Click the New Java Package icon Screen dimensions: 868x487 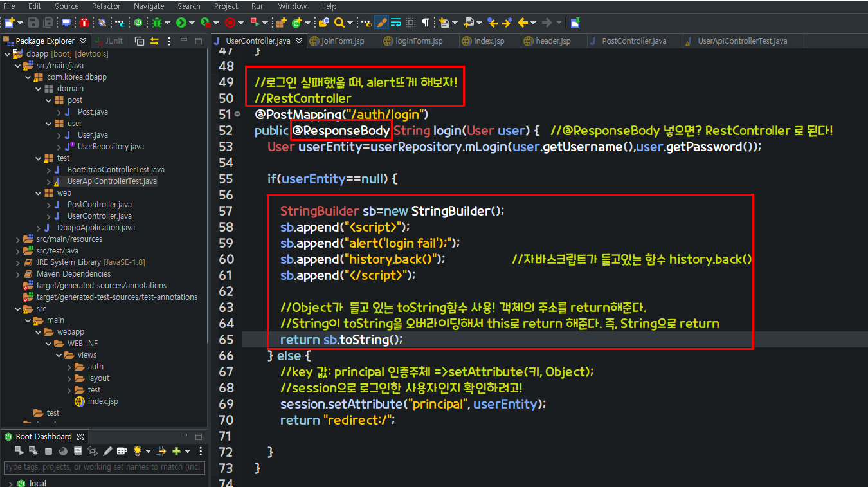pyautogui.click(x=281, y=23)
